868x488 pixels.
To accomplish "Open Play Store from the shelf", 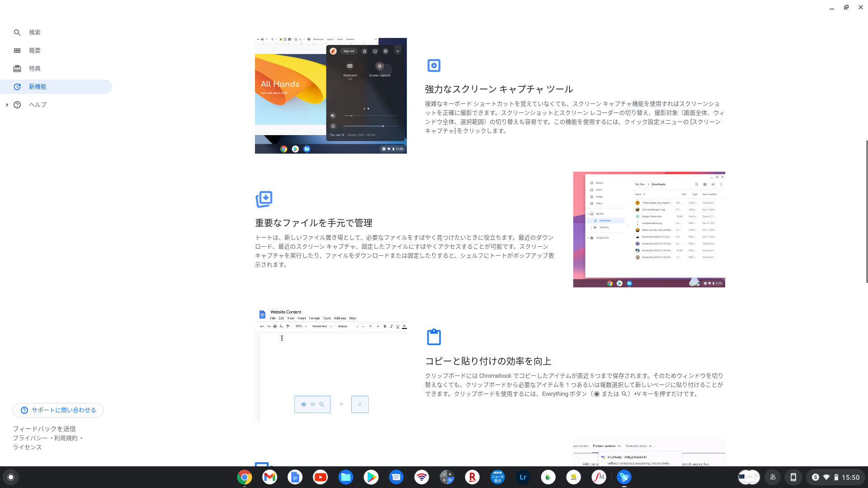I will pos(371,477).
